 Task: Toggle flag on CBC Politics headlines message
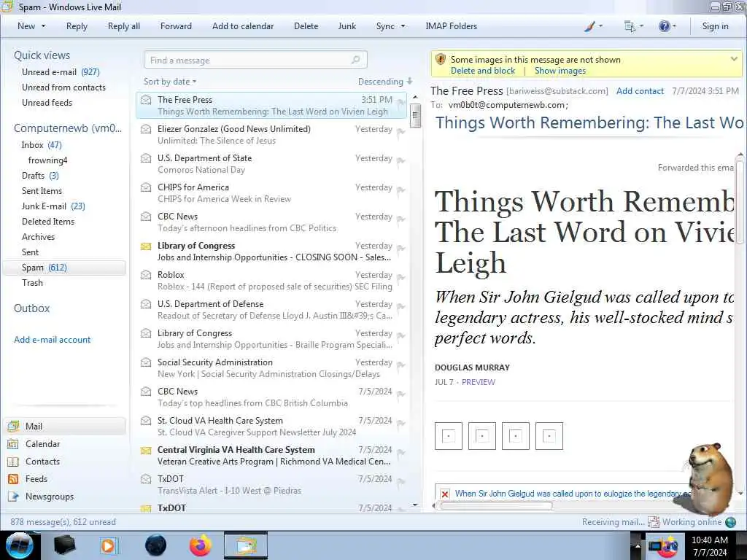click(401, 219)
